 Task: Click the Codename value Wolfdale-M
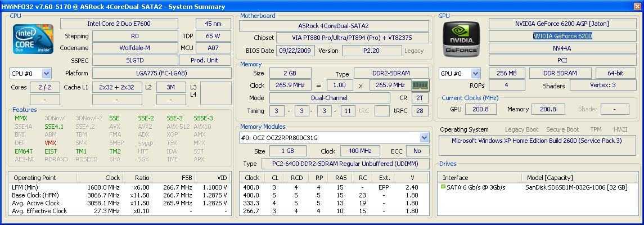point(135,48)
